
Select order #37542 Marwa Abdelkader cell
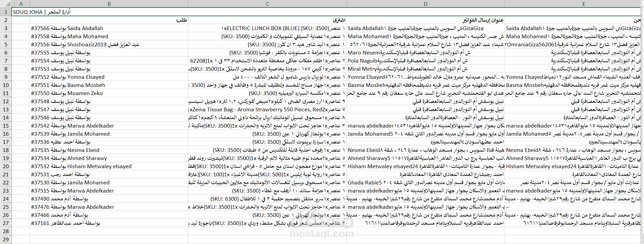(x=109, y=126)
